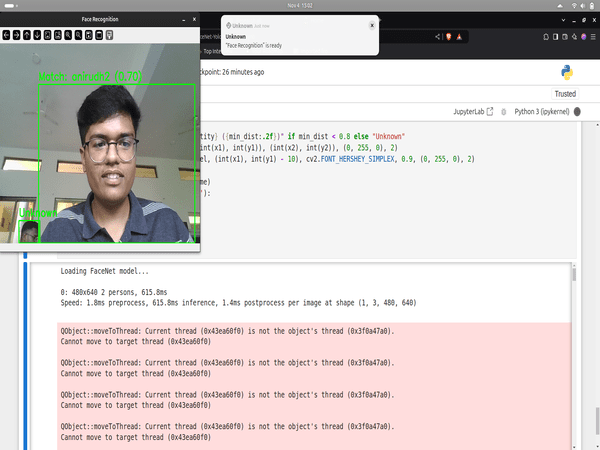Minimize the Face Recognition window

pyautogui.click(x=184, y=19)
